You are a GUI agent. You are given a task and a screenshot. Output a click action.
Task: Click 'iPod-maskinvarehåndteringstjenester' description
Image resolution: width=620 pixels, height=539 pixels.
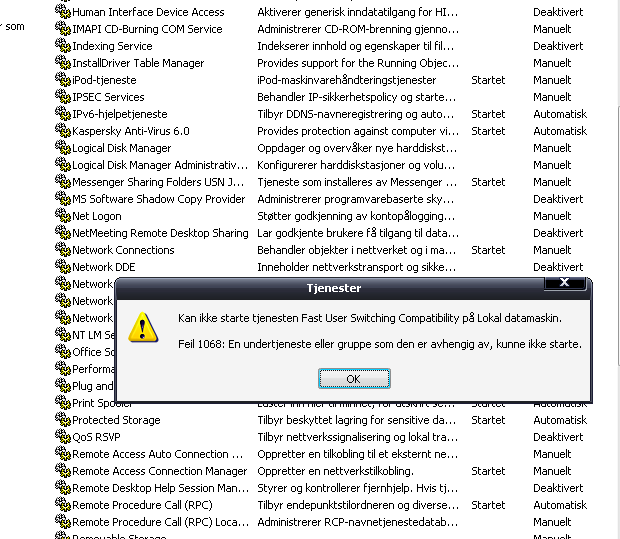[x=347, y=80]
